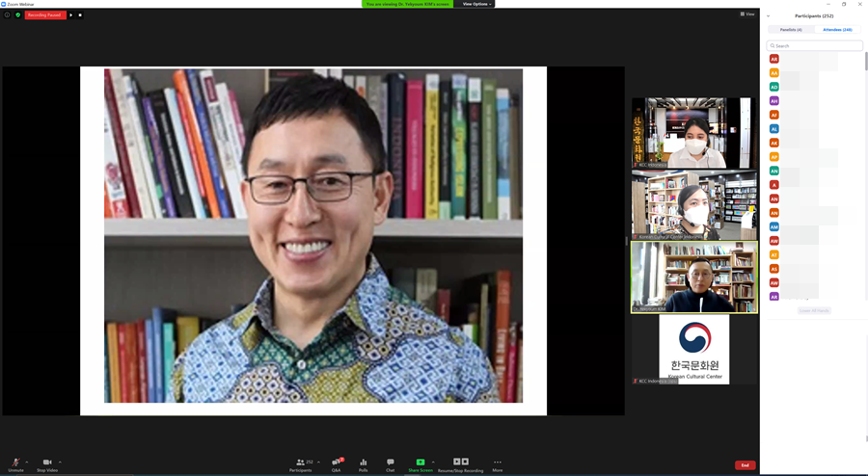The width and height of the screenshot is (868, 476).
Task: Open audio options caret next to Unmute
Action: pos(27,463)
